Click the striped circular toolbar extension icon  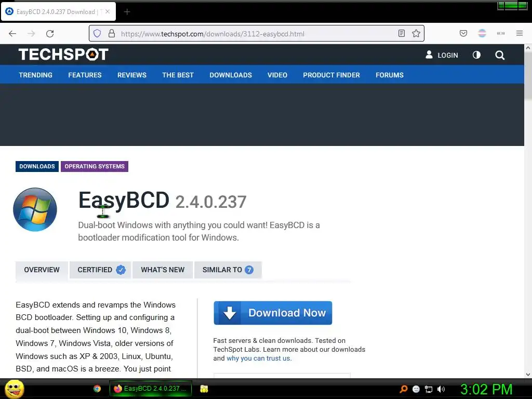tap(482, 33)
